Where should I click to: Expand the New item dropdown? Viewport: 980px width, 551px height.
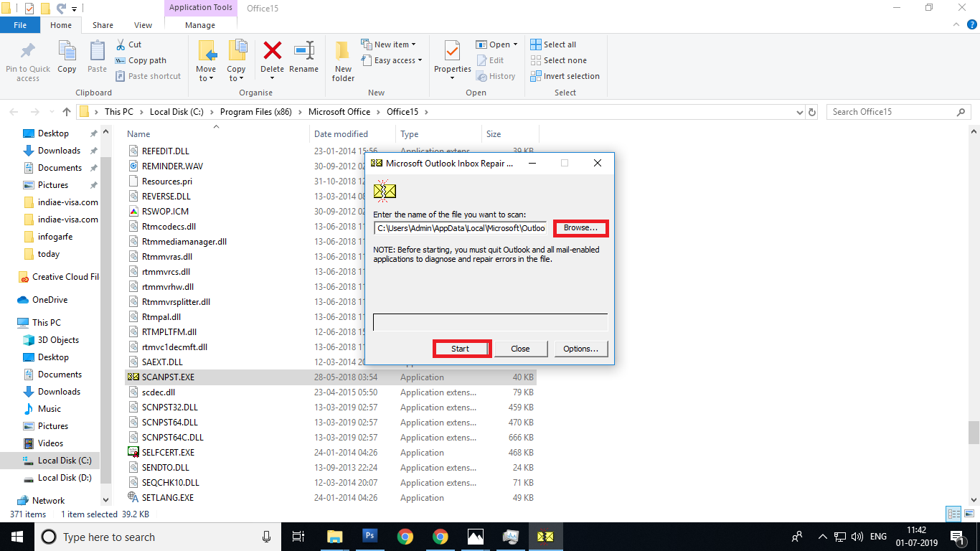413,44
